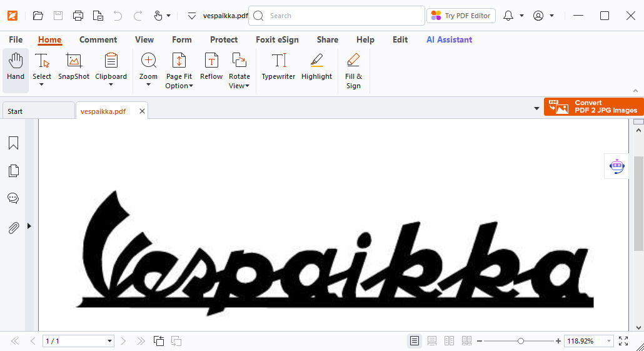This screenshot has height=351, width=644.
Task: Expand notifications dropdown arrow
Action: point(521,16)
